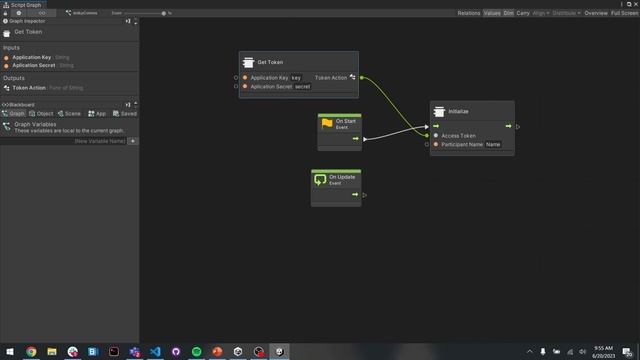Toggle the Dim option

click(x=508, y=13)
